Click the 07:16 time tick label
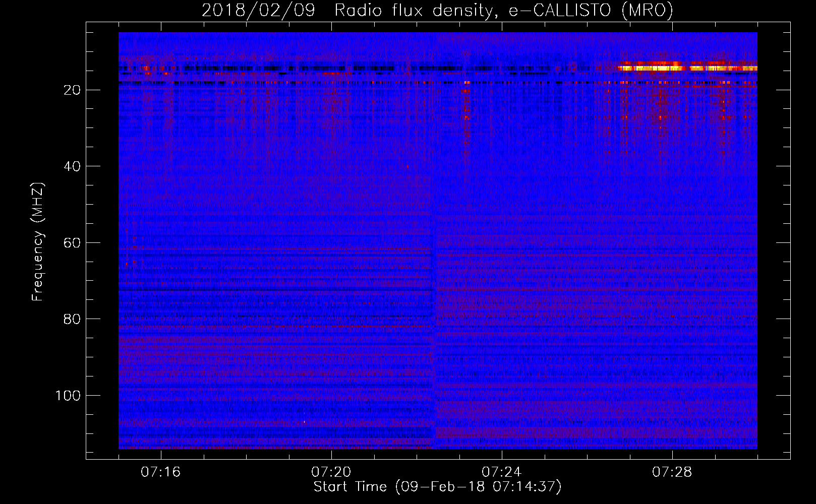The height and width of the screenshot is (504, 816). click(160, 472)
